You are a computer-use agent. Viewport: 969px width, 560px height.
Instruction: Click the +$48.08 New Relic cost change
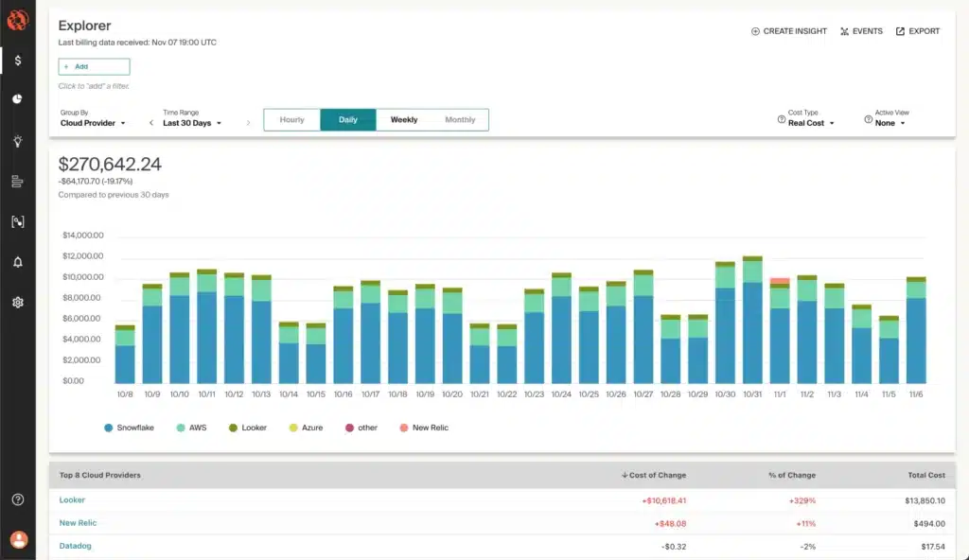(x=671, y=523)
